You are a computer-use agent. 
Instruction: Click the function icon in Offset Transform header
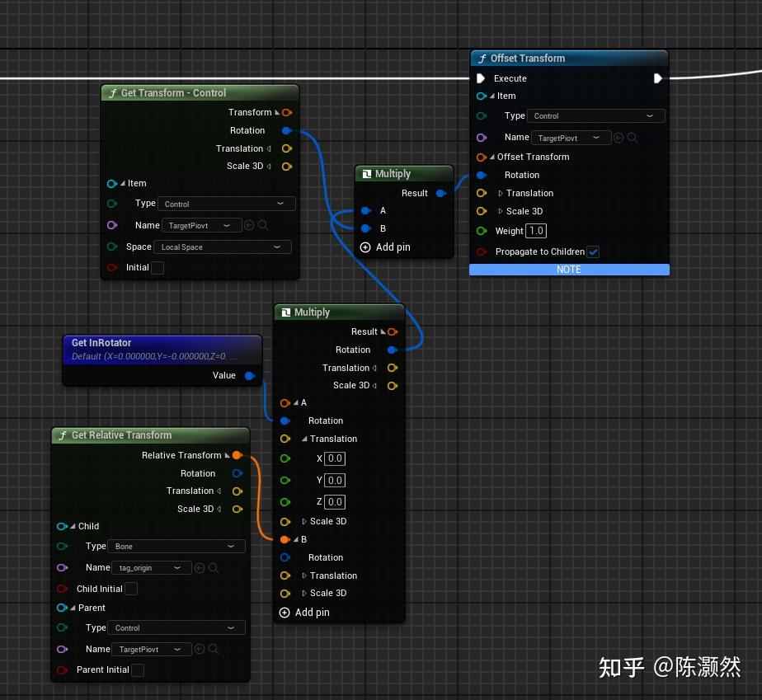[x=482, y=58]
